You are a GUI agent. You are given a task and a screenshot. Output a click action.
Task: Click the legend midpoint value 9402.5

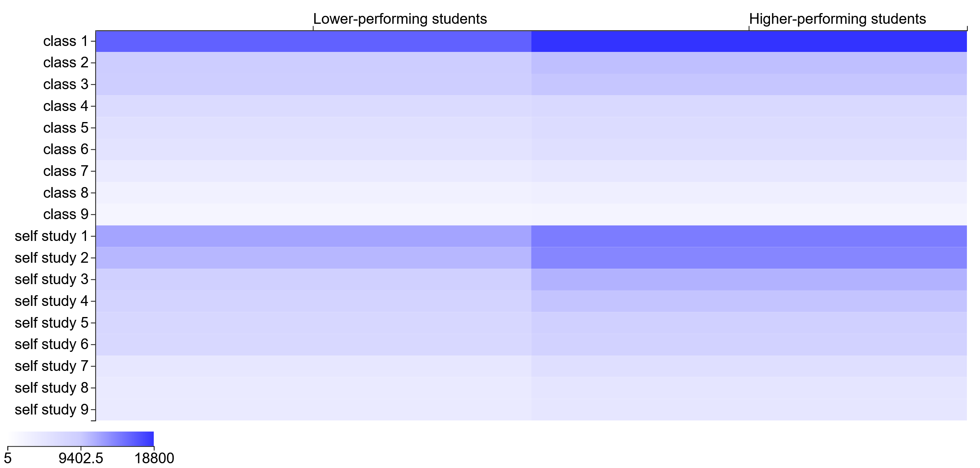pyautogui.click(x=81, y=458)
